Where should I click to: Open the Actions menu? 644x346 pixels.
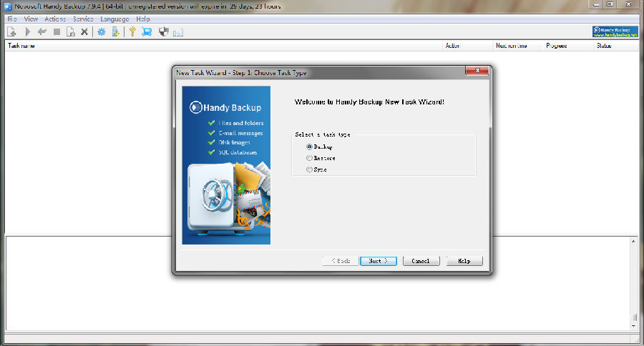tap(55, 19)
